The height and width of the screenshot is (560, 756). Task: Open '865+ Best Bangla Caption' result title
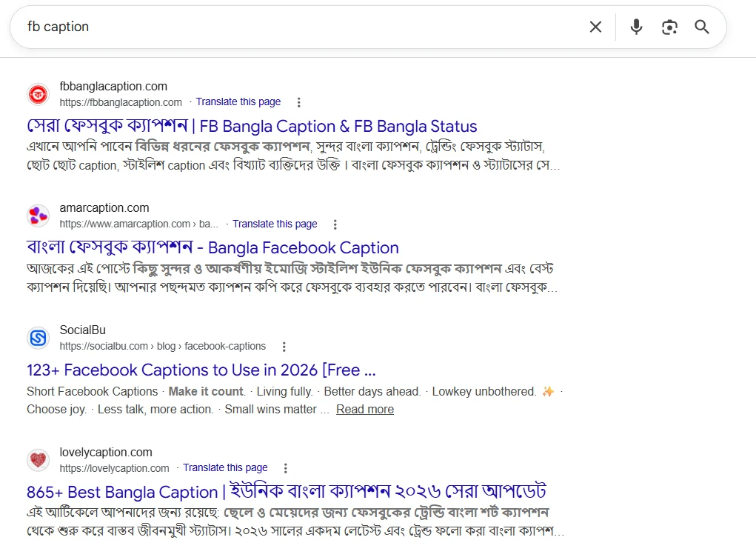point(287,492)
